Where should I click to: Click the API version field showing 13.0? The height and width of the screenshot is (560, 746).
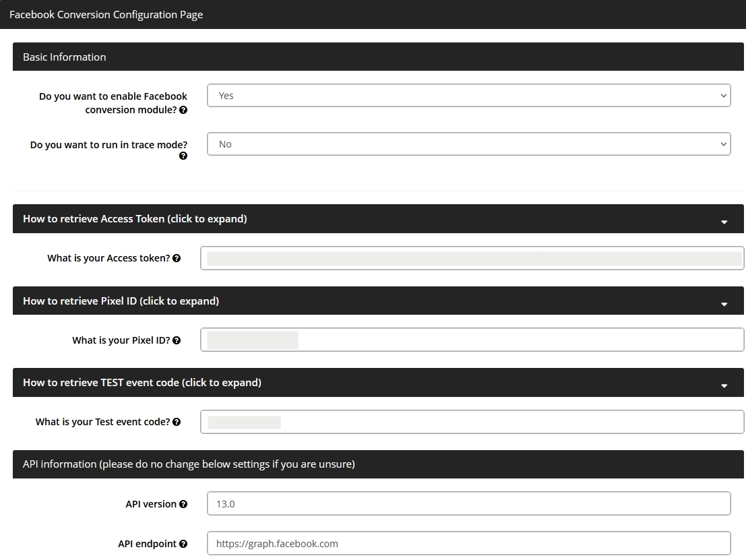(x=468, y=504)
